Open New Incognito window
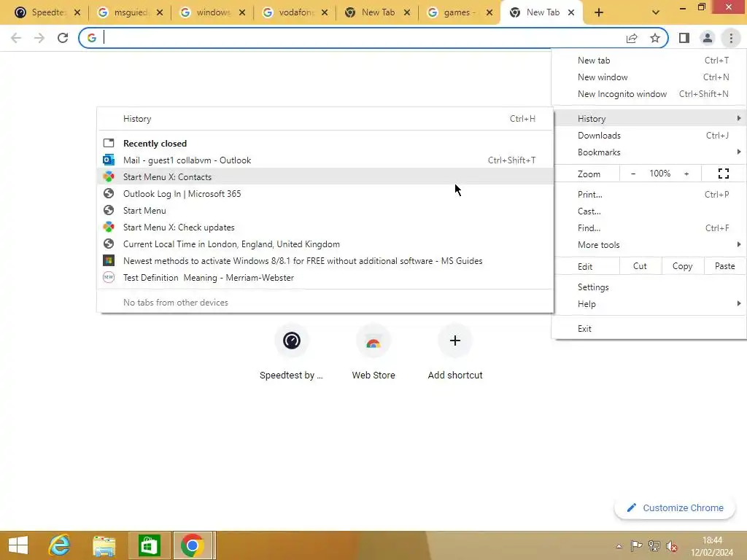Image resolution: width=747 pixels, height=560 pixels. pos(649,94)
